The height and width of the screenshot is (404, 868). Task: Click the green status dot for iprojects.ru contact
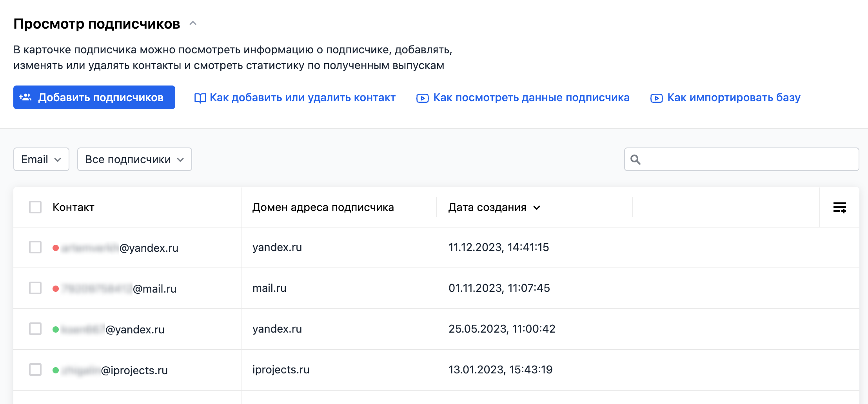click(56, 370)
